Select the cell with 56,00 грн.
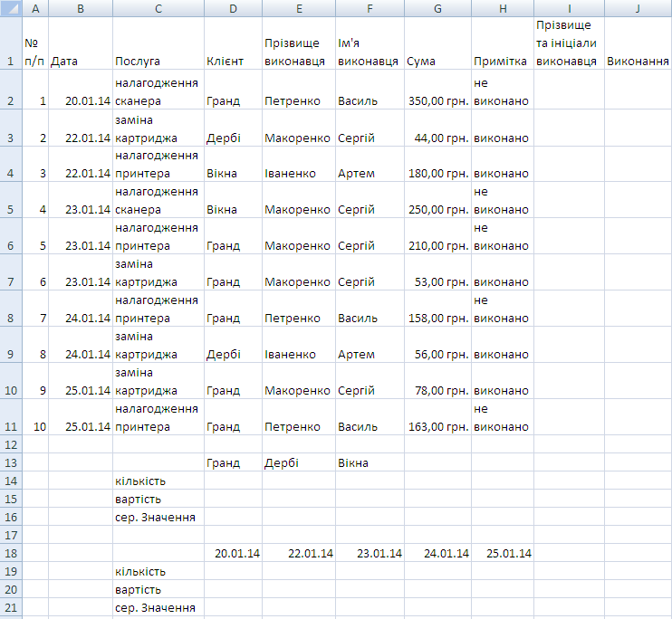 [x=437, y=345]
